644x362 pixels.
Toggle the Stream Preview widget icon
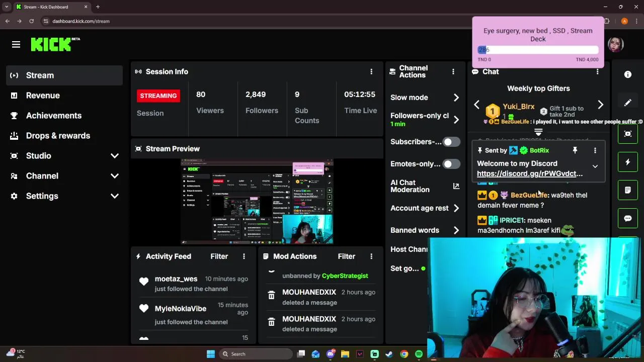pyautogui.click(x=628, y=134)
